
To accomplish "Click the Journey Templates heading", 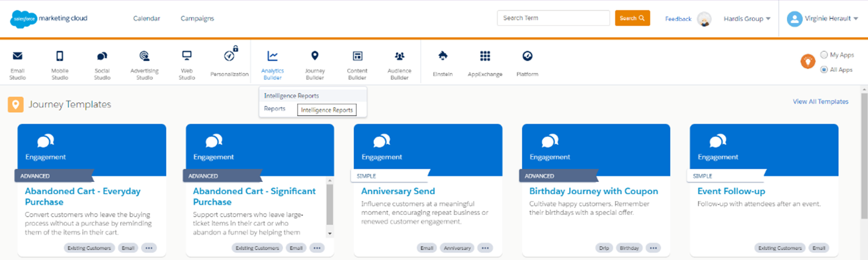I will click(70, 104).
